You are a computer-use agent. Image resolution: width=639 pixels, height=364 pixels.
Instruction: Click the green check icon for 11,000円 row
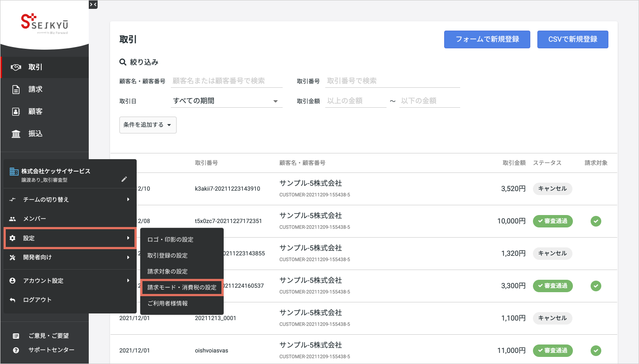[596, 350]
